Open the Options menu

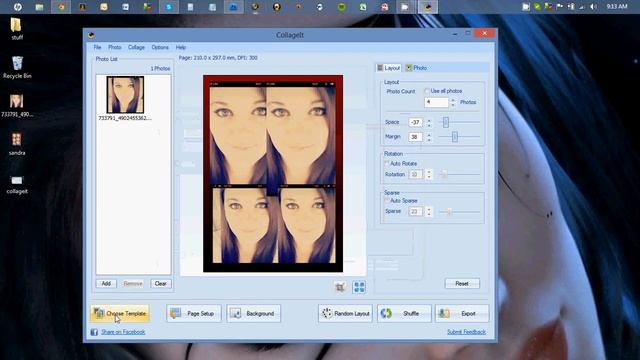click(160, 47)
